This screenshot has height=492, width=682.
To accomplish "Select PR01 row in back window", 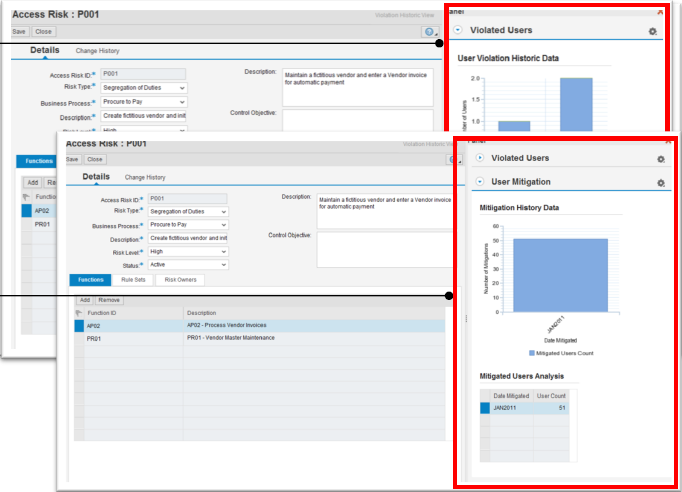I will pyautogui.click(x=39, y=224).
